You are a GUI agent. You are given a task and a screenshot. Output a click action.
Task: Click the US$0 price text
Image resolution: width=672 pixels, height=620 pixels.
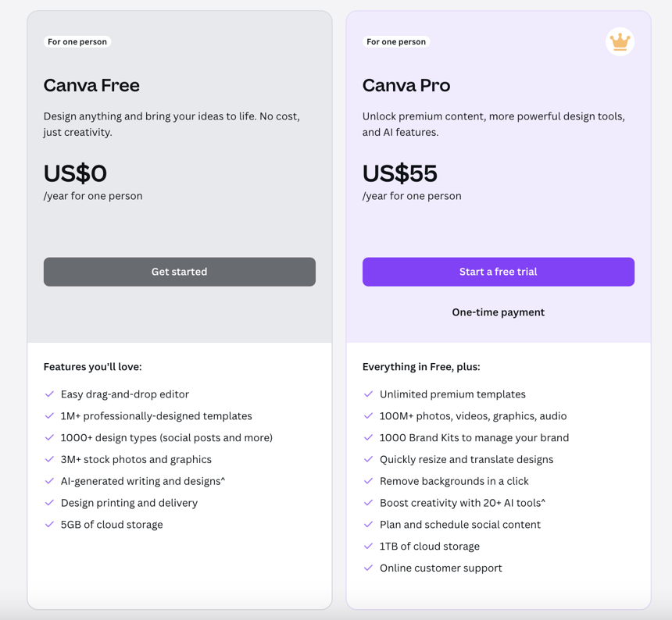75,173
